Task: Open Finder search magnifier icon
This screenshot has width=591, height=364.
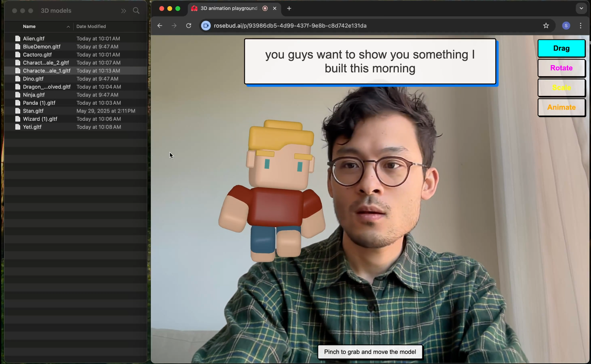Action: coord(136,11)
